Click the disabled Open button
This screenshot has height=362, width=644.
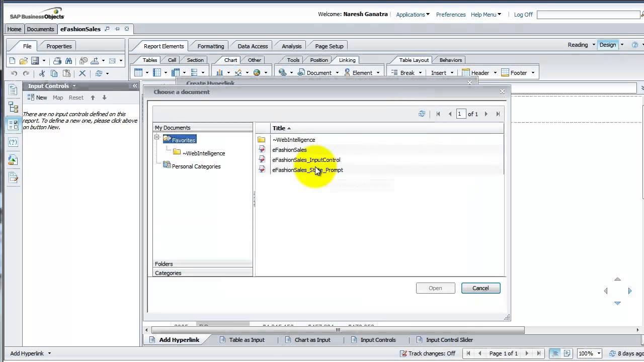(x=435, y=288)
